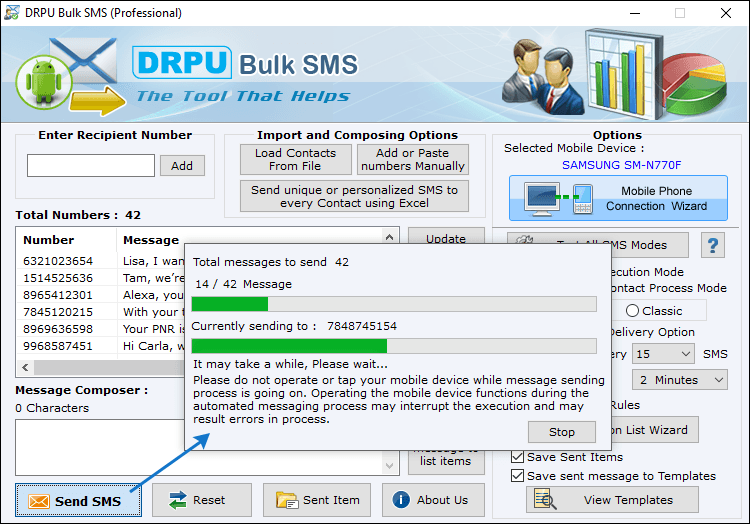Click the Reset arrows icon
Viewport: 750px width, 524px height.
[178, 500]
